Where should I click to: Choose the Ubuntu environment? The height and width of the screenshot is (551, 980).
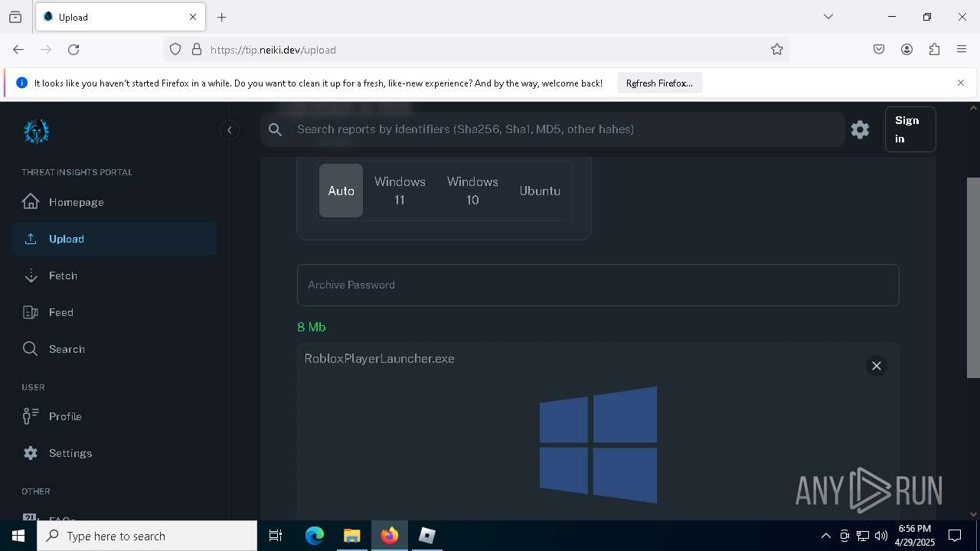[540, 191]
